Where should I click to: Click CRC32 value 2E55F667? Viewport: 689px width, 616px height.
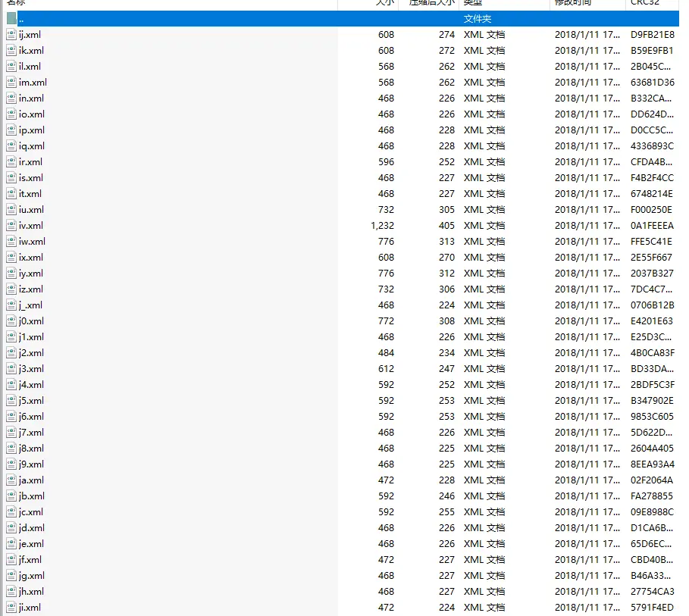click(651, 258)
